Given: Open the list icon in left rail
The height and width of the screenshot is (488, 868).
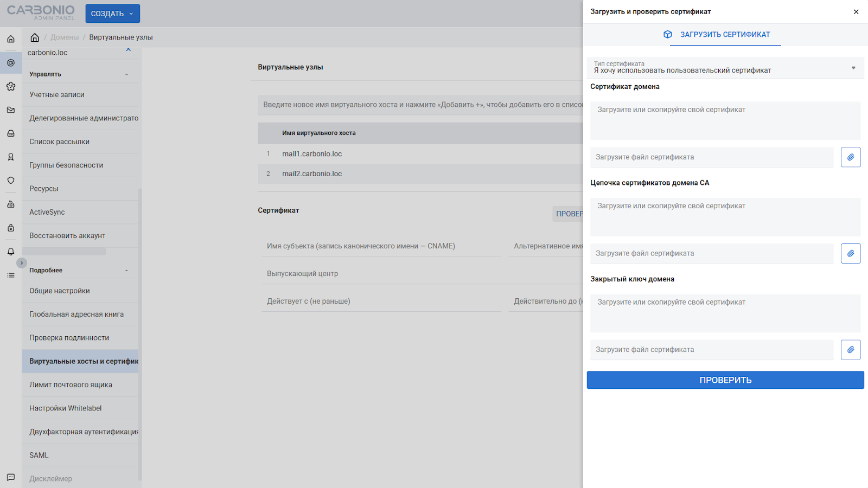Looking at the screenshot, I should tap(11, 275).
